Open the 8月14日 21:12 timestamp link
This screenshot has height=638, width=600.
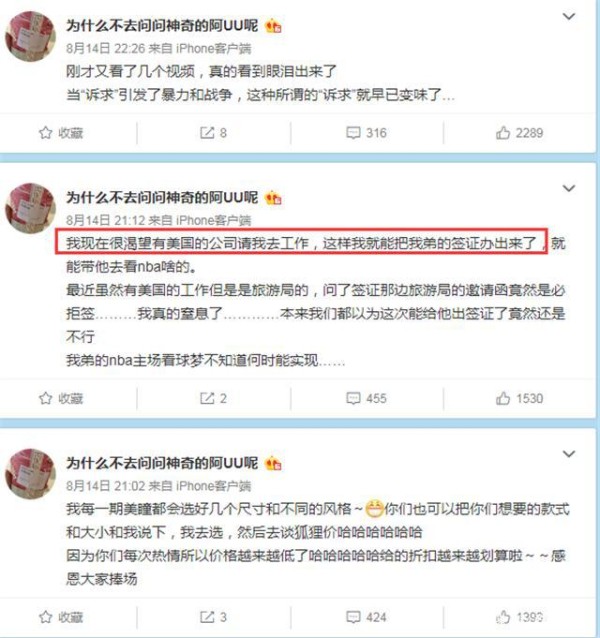(105, 220)
